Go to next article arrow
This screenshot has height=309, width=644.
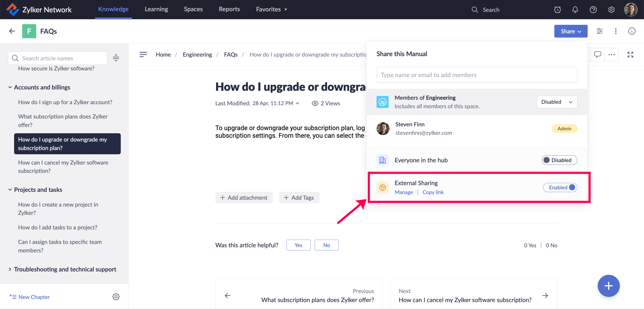tap(545, 296)
